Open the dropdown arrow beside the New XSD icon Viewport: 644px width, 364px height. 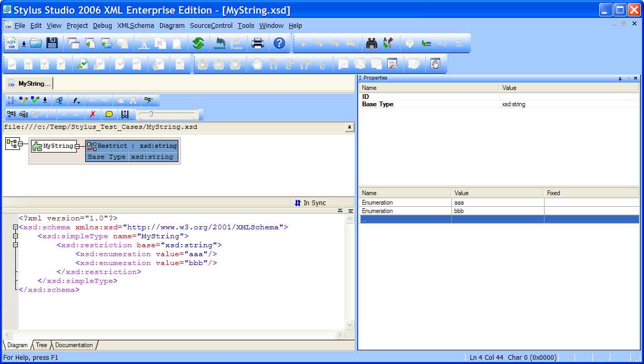tap(24, 44)
